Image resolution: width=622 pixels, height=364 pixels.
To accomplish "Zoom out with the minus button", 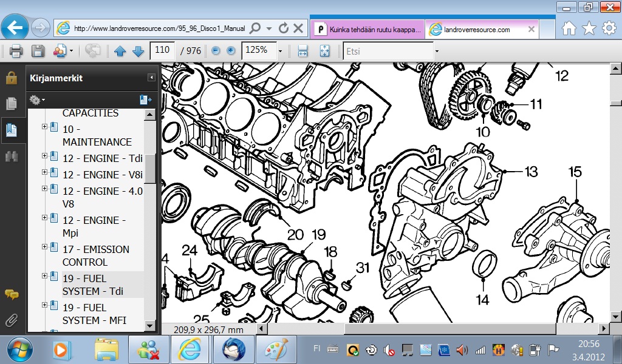I will pyautogui.click(x=214, y=51).
